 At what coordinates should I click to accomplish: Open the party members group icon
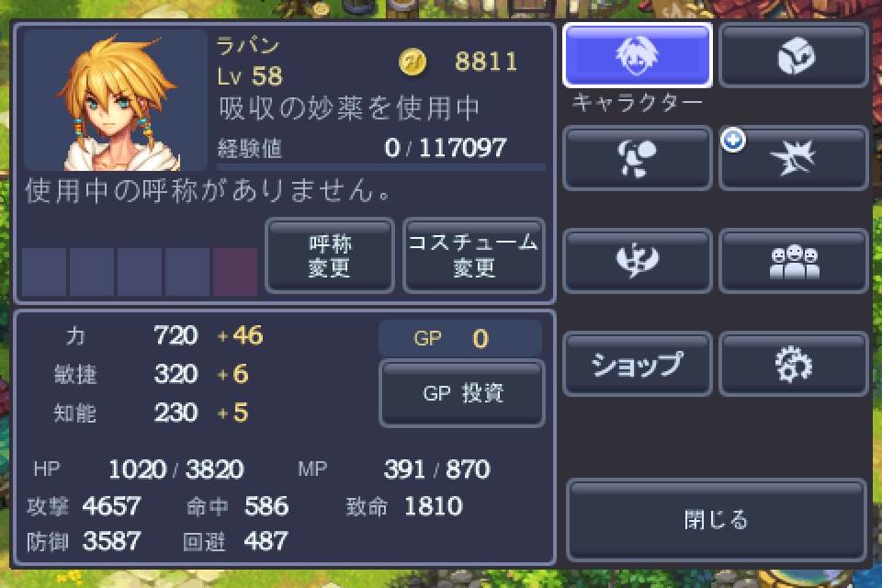click(794, 261)
